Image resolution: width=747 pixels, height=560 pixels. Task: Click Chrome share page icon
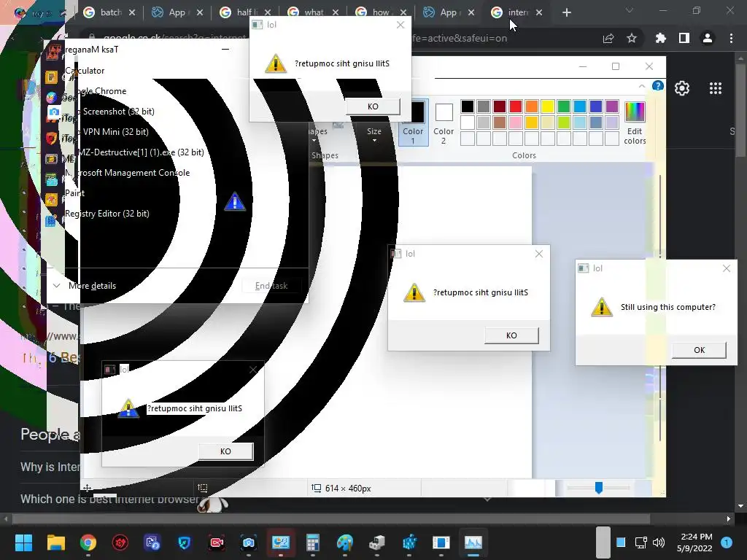(x=608, y=38)
